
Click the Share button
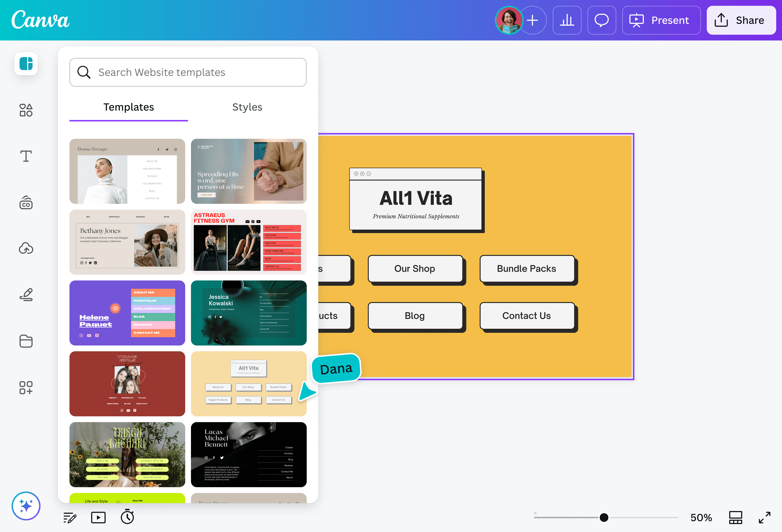(741, 20)
